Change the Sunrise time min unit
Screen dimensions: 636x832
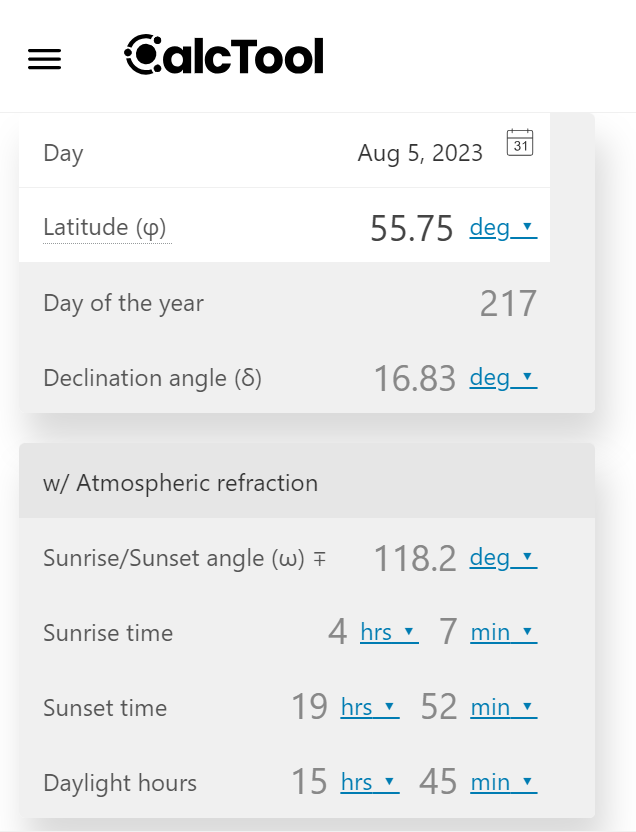point(504,632)
